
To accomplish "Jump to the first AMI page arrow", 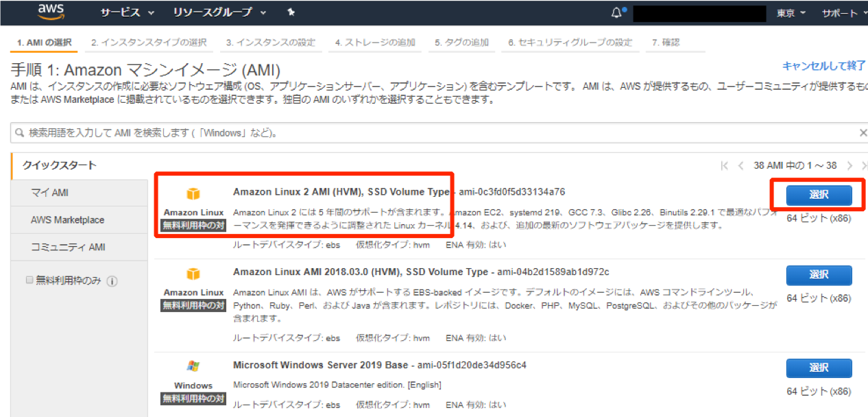I will (x=725, y=165).
